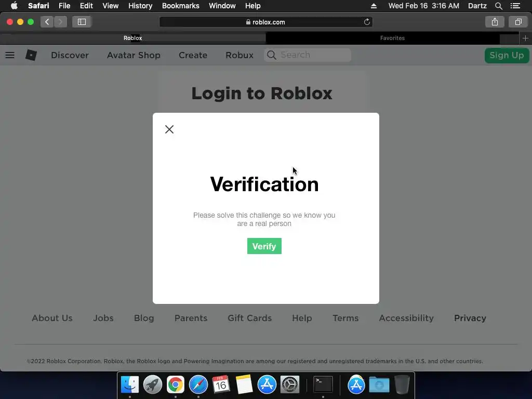Open Finder from the Dock
This screenshot has height=399, width=532.
point(130,385)
